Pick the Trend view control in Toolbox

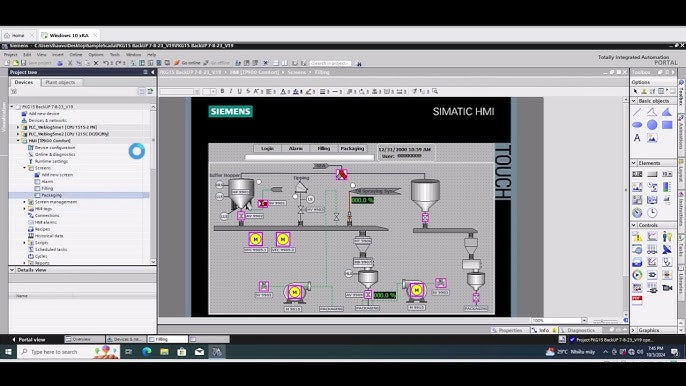652,237
